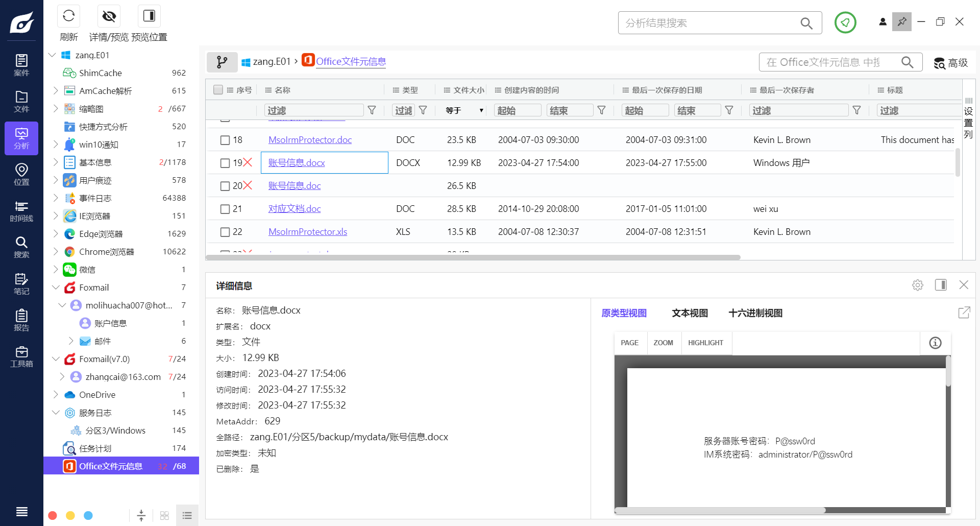The height and width of the screenshot is (526, 980).
Task: Click the yellow color tag dot
Action: click(70, 515)
